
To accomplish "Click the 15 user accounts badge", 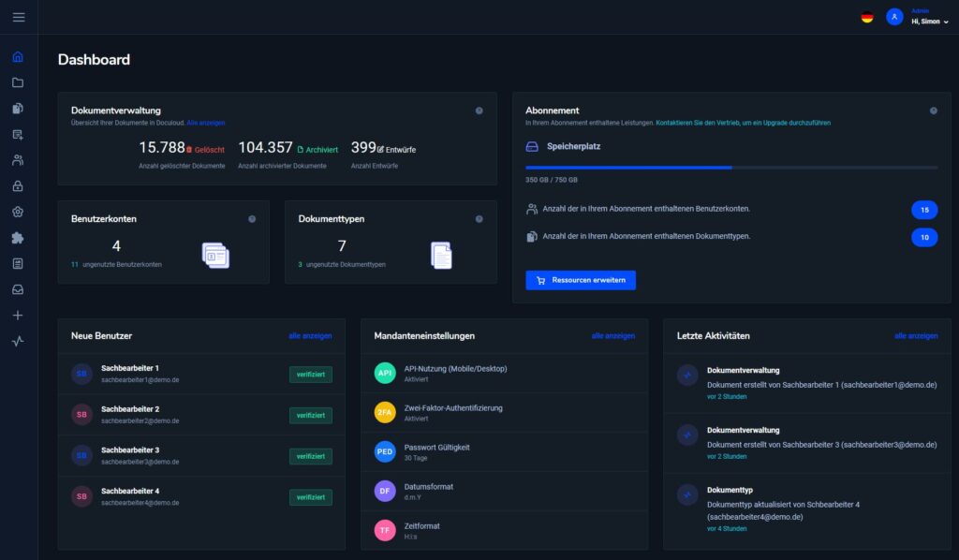I will (924, 210).
